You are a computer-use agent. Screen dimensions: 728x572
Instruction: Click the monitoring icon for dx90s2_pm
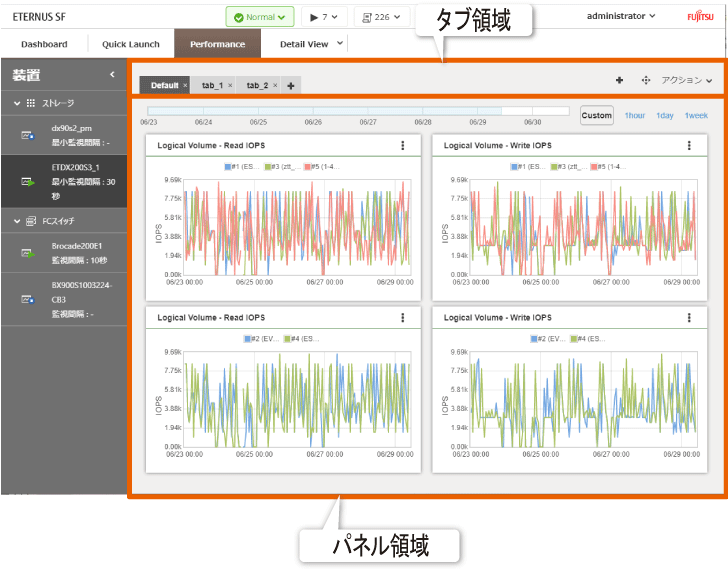click(x=28, y=135)
